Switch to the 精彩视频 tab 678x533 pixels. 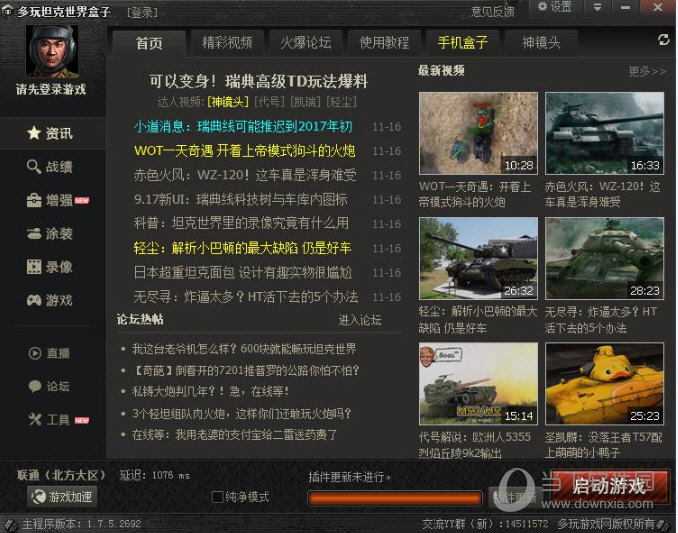[227, 43]
